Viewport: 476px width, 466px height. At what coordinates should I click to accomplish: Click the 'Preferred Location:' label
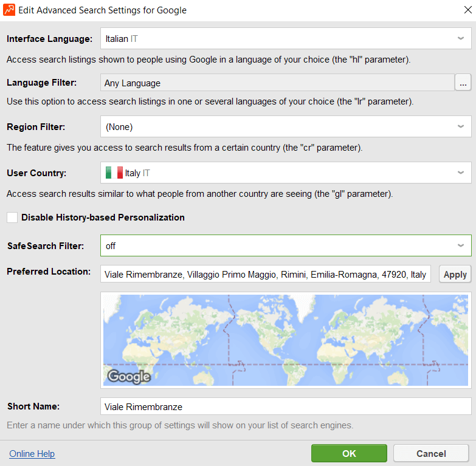pos(49,272)
